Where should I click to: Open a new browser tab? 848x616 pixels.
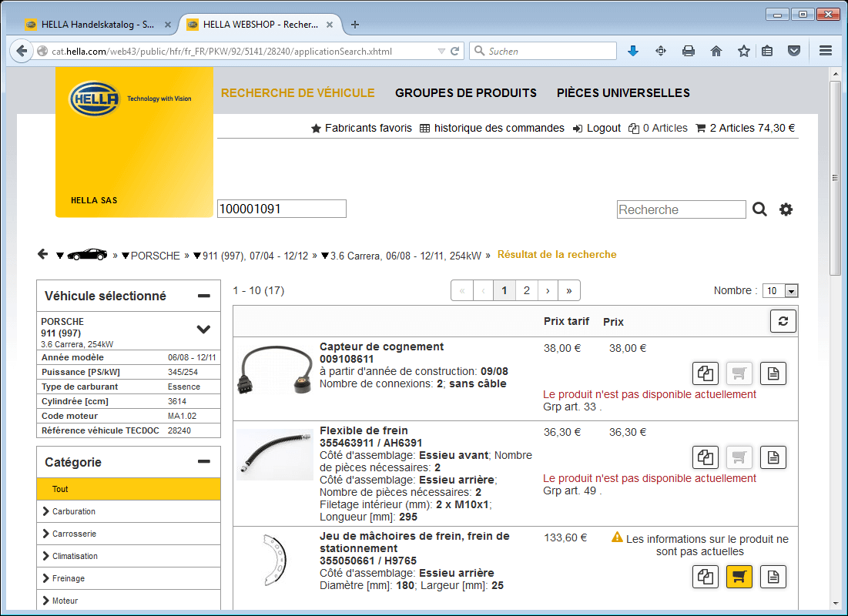(x=355, y=25)
